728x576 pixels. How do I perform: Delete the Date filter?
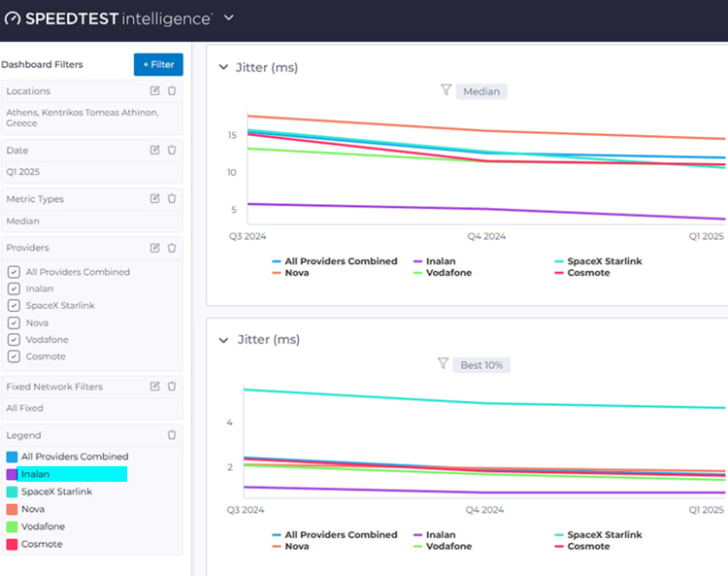point(172,151)
